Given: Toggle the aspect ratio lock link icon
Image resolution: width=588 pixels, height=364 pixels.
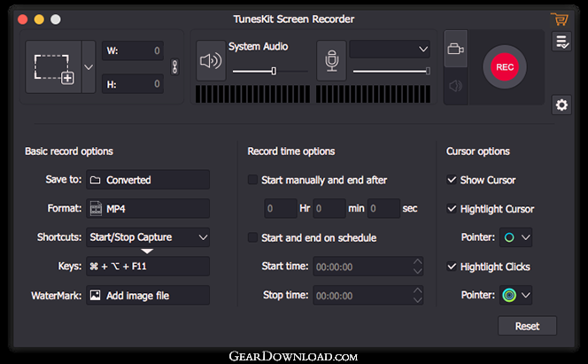Looking at the screenshot, I should point(174,67).
